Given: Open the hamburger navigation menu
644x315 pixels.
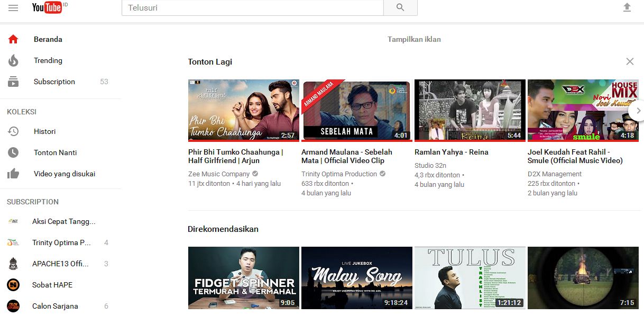Looking at the screenshot, I should [14, 7].
